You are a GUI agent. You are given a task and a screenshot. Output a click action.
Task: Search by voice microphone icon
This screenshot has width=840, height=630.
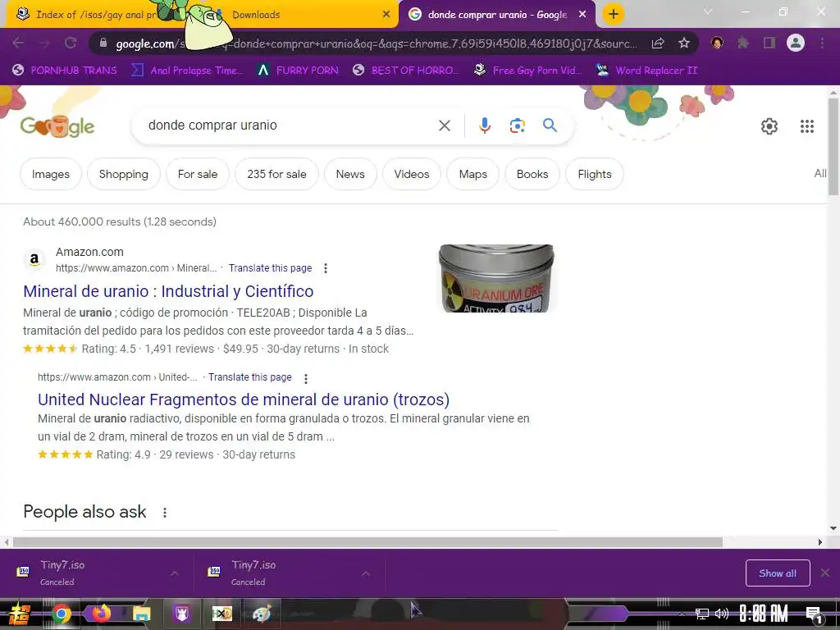pyautogui.click(x=484, y=126)
